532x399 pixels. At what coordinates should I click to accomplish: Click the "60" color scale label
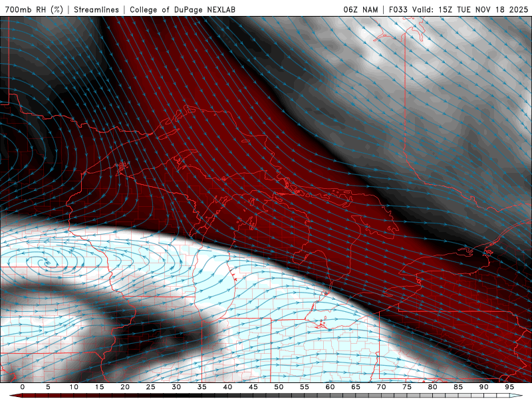pos(330,387)
